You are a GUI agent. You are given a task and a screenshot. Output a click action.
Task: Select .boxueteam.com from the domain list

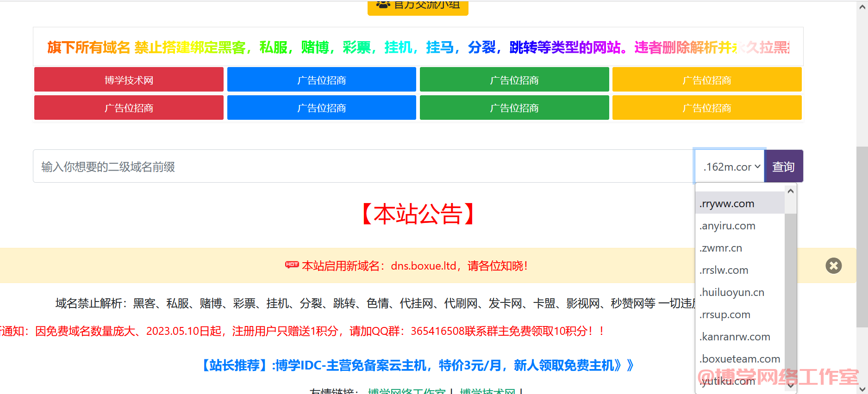click(740, 359)
